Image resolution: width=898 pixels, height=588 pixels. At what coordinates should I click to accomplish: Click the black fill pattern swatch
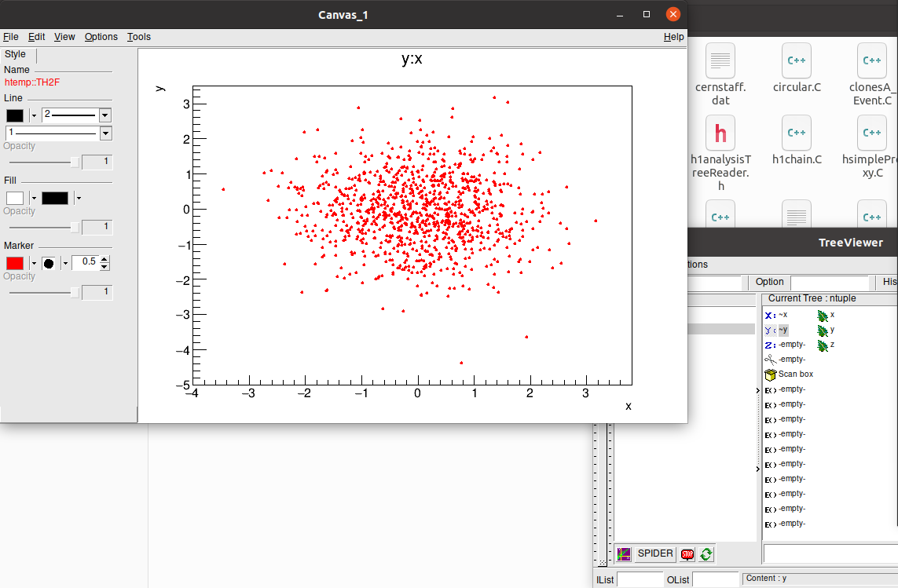(x=55, y=198)
